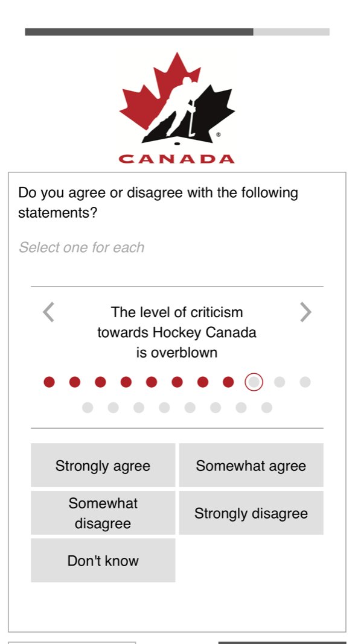The image size is (355, 644).
Task: Jump to first red statement dot
Action: [x=50, y=382]
